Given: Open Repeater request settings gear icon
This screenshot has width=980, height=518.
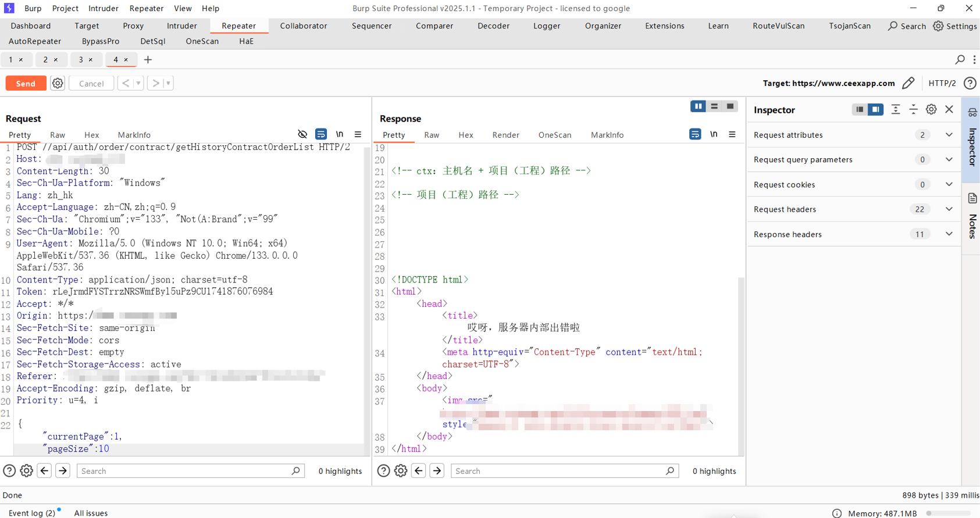Looking at the screenshot, I should [58, 83].
